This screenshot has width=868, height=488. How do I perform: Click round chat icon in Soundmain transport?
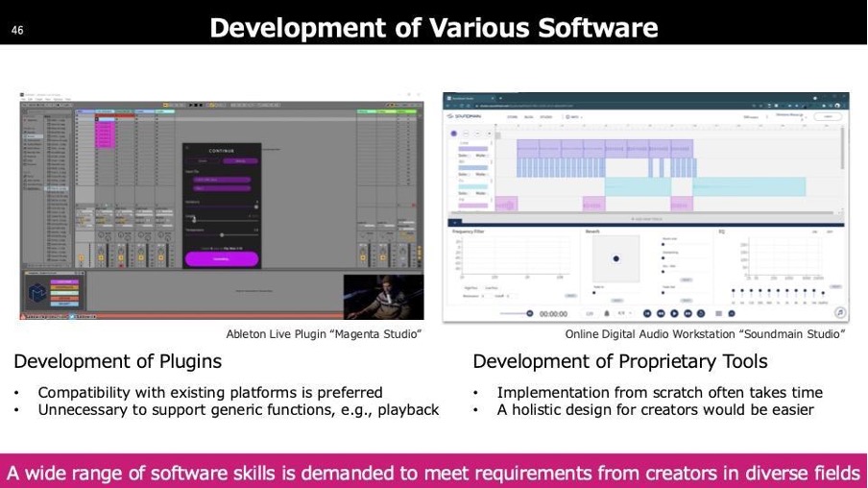point(732,313)
